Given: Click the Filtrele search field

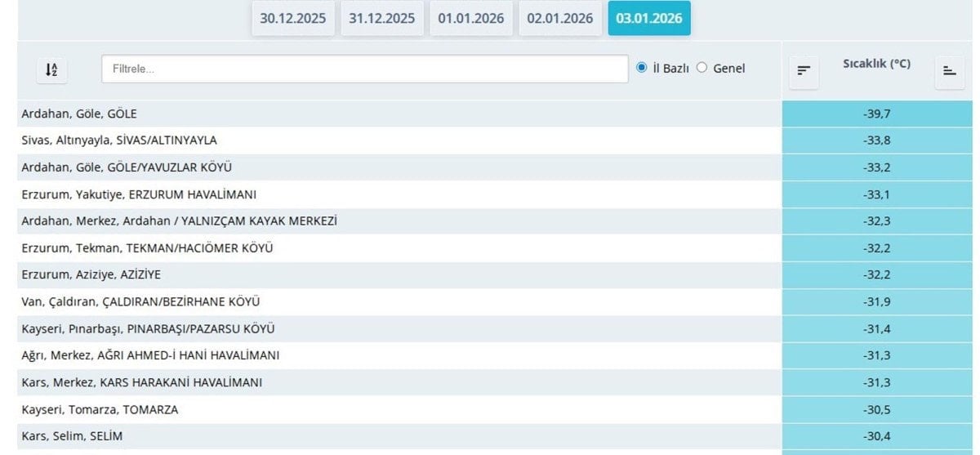Looking at the screenshot, I should point(364,69).
